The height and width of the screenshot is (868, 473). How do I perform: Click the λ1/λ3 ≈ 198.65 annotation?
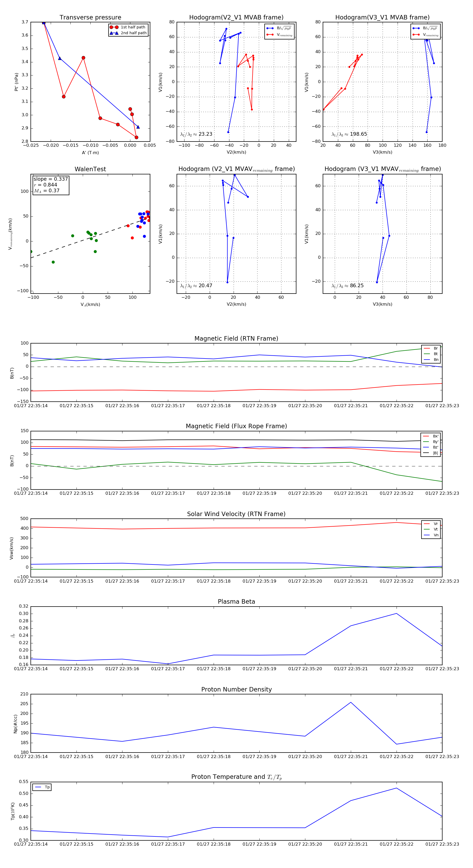tap(349, 134)
